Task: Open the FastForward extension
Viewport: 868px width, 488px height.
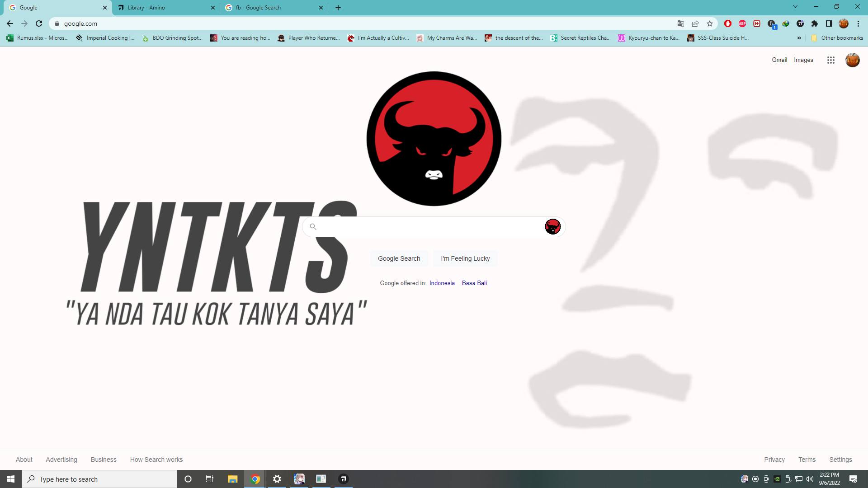Action: 757,23
